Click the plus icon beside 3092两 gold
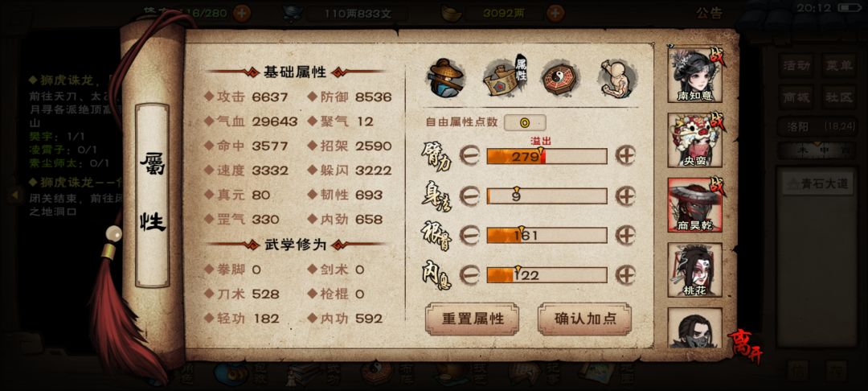 (x=555, y=13)
